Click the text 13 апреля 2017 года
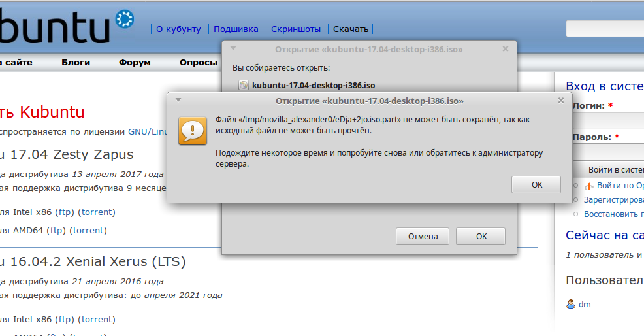The height and width of the screenshot is (336, 644). pos(118,175)
